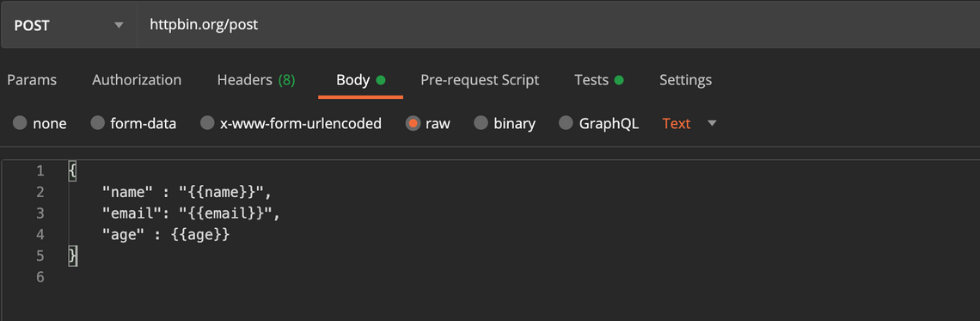Open the POST method dropdown arrow
980x321 pixels.
[x=119, y=26]
